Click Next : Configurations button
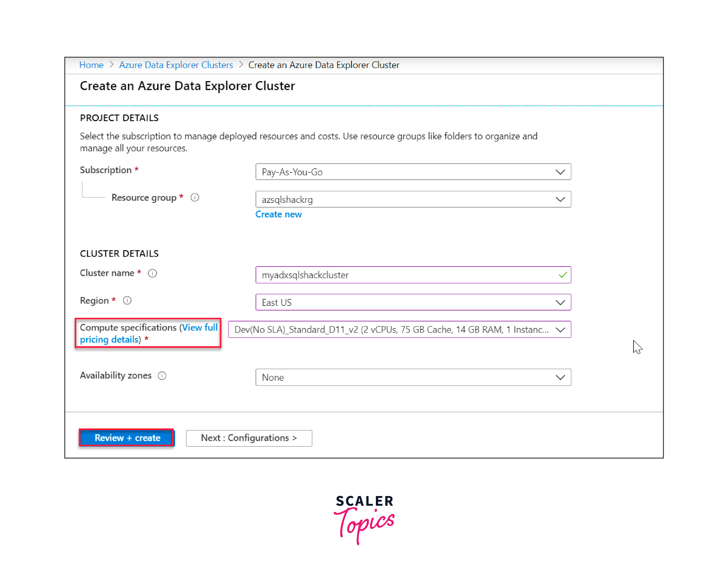 pos(249,438)
